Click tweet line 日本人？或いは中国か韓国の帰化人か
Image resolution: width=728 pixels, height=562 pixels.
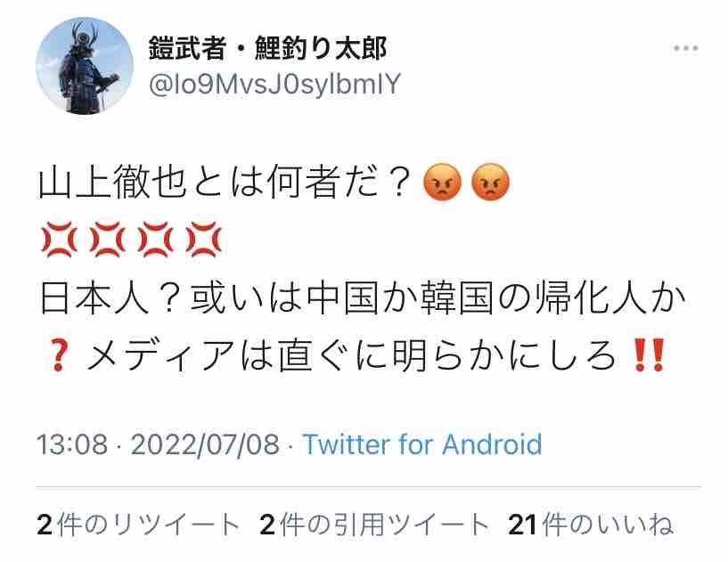pyautogui.click(x=363, y=297)
